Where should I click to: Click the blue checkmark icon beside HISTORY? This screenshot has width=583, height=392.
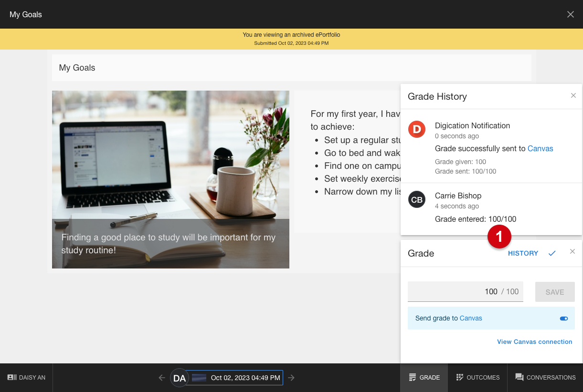coord(552,253)
